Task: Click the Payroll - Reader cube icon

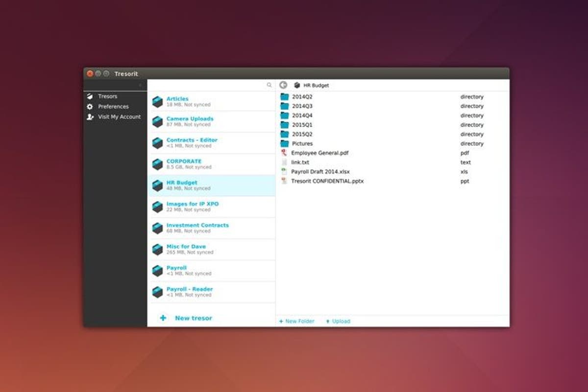Action: 157,292
